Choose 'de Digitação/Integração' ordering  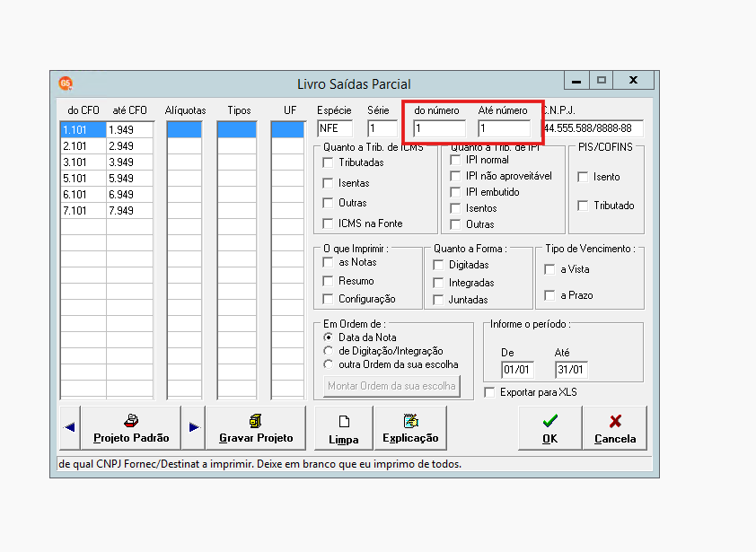(x=329, y=351)
